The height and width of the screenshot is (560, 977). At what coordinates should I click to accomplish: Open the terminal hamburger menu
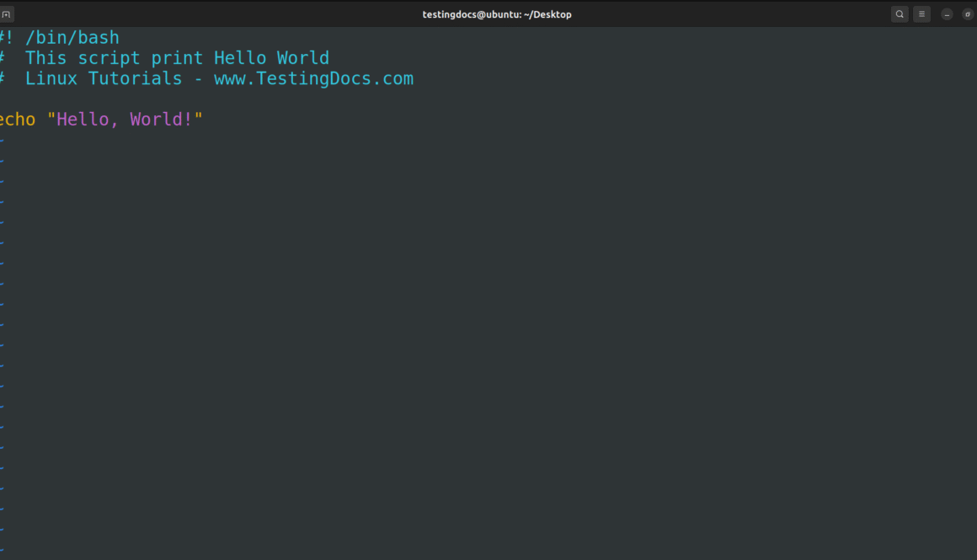pyautogui.click(x=921, y=14)
